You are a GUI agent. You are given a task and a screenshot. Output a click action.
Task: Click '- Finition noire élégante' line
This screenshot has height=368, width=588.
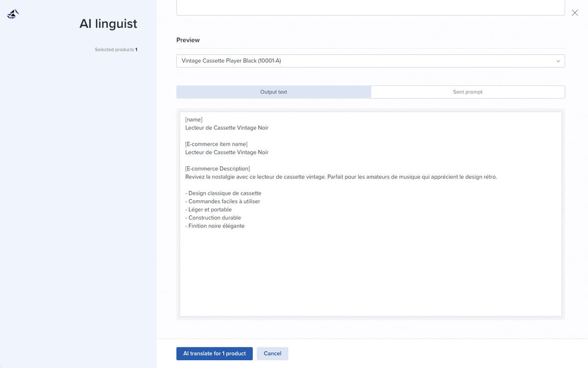point(215,226)
